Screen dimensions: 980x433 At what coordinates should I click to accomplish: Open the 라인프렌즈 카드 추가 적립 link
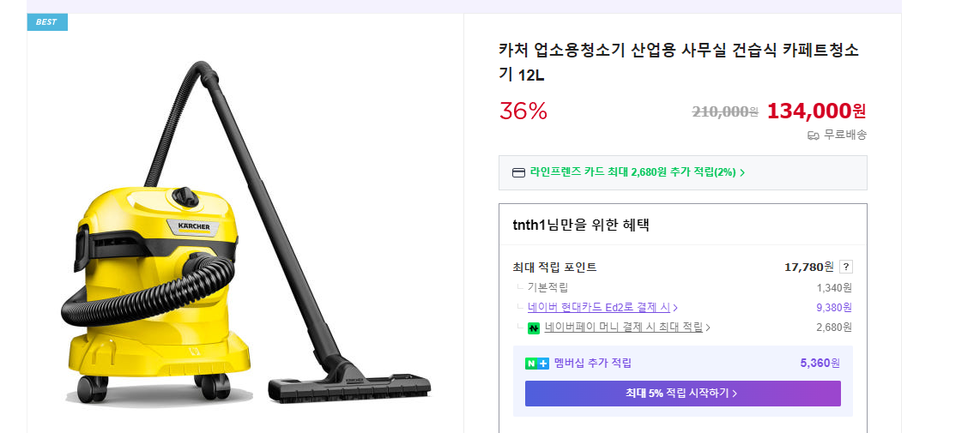632,172
